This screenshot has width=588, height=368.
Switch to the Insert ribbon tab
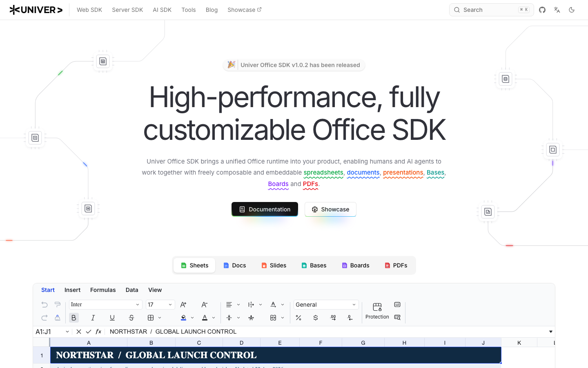(72, 290)
